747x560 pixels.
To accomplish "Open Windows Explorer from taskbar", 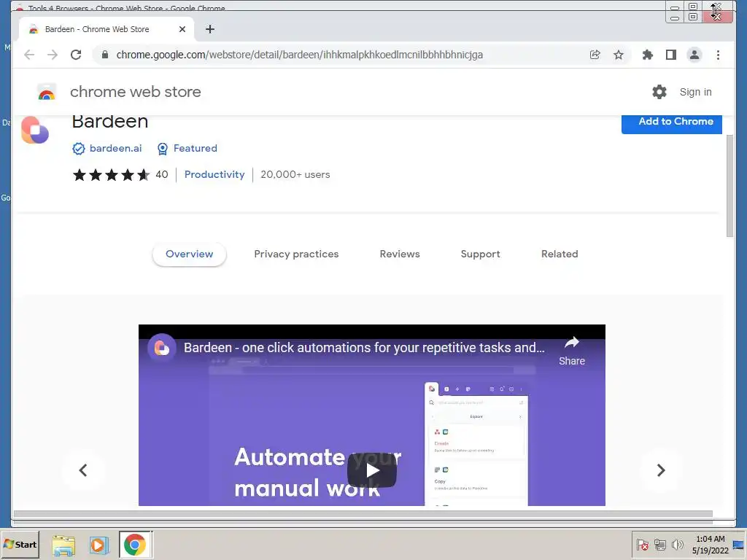I will pyautogui.click(x=63, y=545).
